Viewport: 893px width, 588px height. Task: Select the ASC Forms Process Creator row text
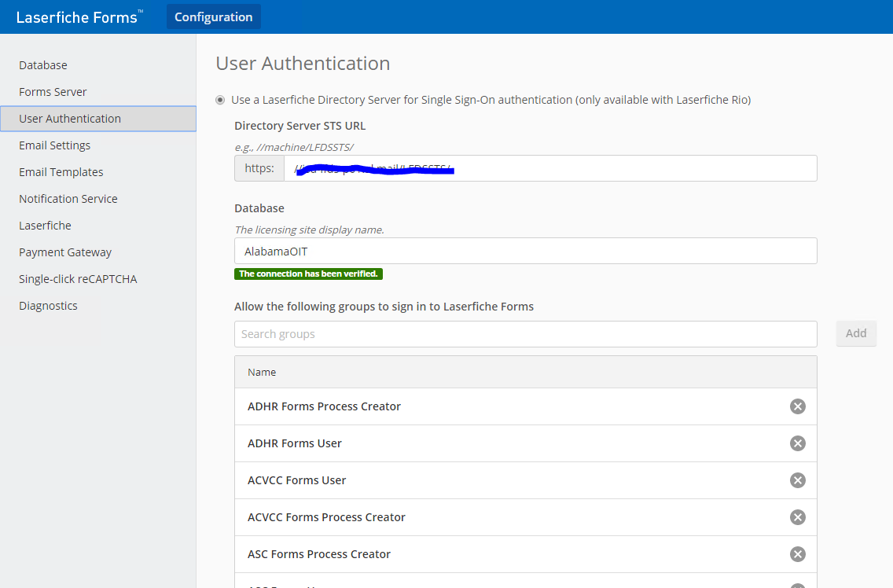pyautogui.click(x=319, y=554)
